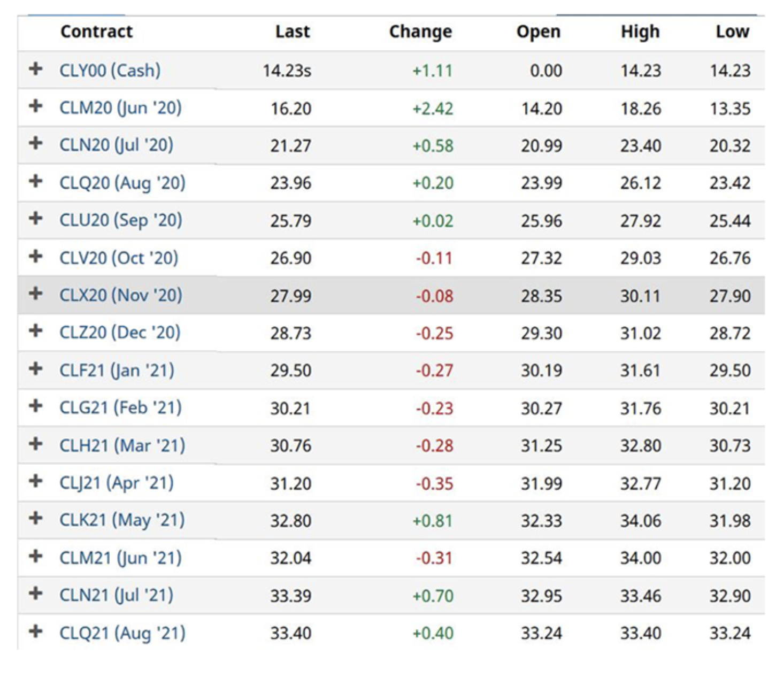The width and height of the screenshot is (784, 678).
Task: Sort by the High column header
Action: pos(640,32)
